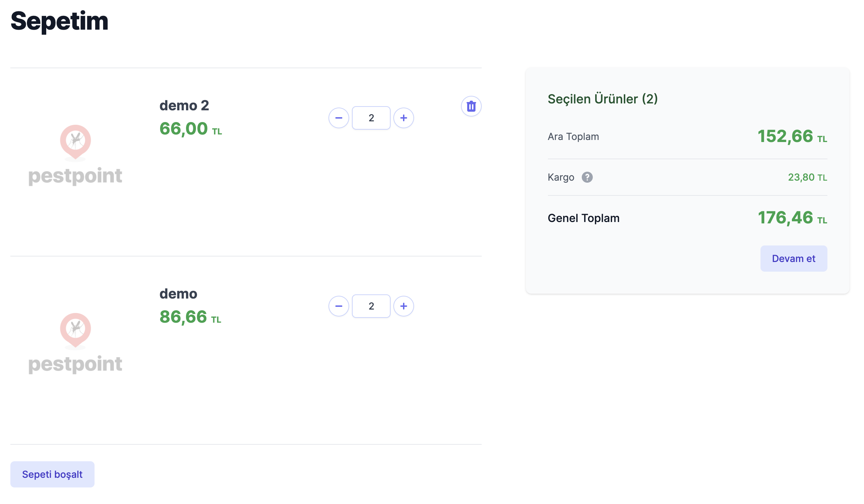Screen dimensions: 864x504
Task: Click the Sepetim page heading
Action: [59, 21]
